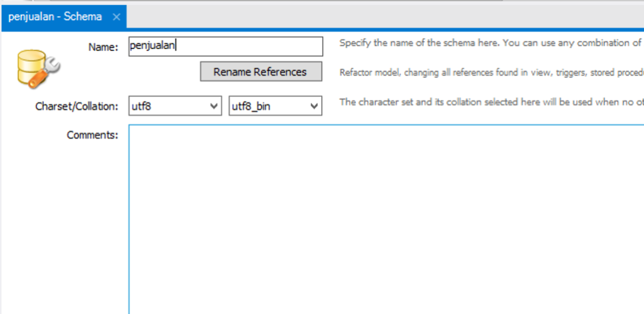Click the 'Specify the name of the schema' hint
The image size is (644, 314).
492,43
